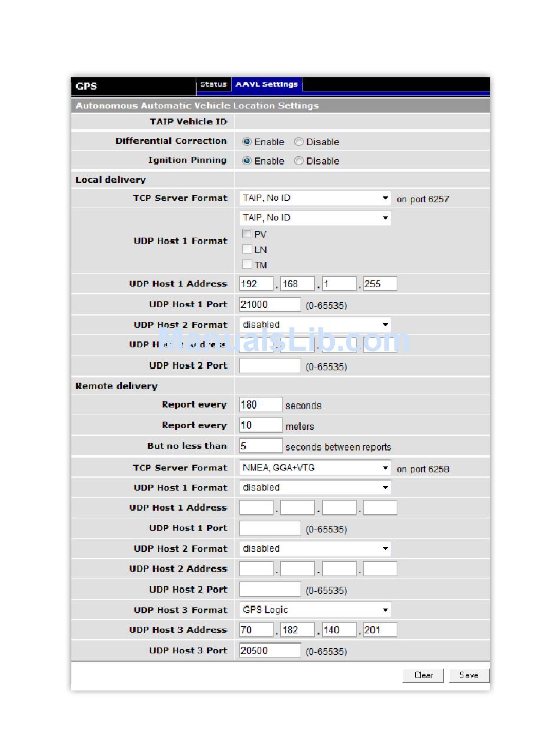Click But no less than field 5
The height and width of the screenshot is (743, 560).
tap(261, 446)
